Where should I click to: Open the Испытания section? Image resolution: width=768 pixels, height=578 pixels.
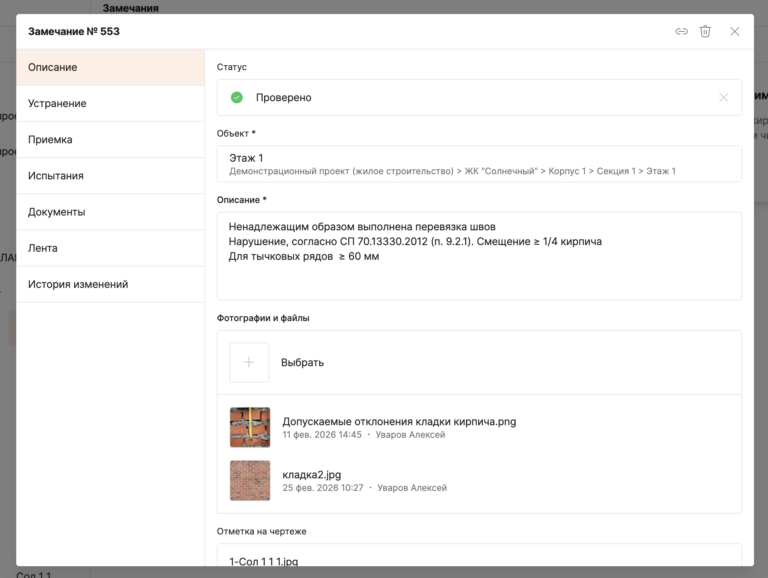[x=110, y=176]
